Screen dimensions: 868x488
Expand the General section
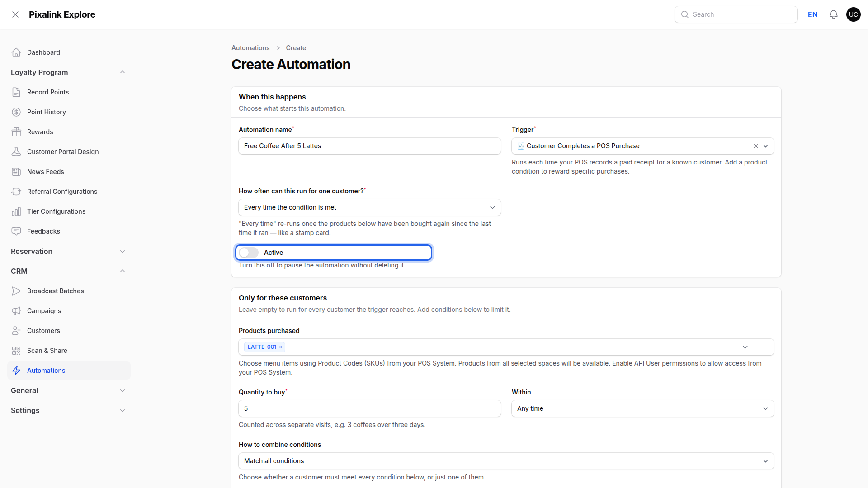click(123, 390)
